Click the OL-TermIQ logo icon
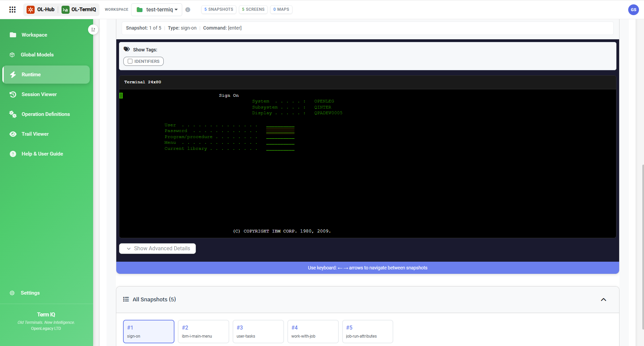Screen dimensions: 644x346 (x=66, y=9)
